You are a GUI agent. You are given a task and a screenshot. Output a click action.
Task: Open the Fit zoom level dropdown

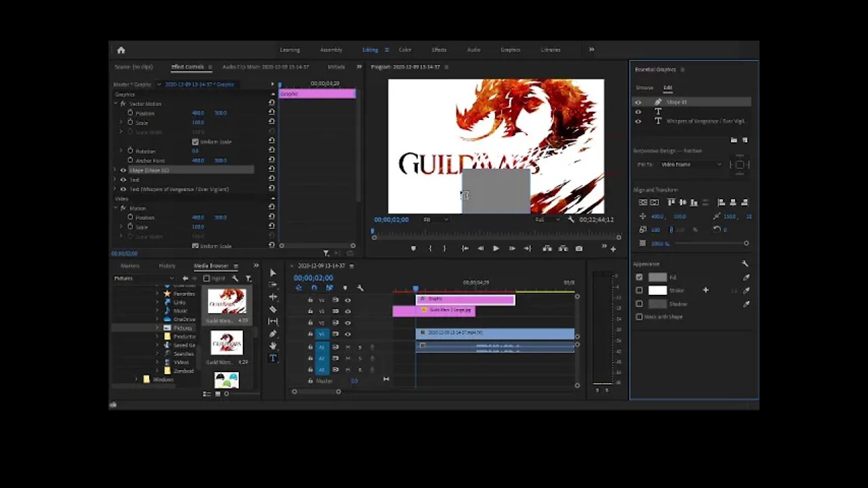pyautogui.click(x=435, y=220)
